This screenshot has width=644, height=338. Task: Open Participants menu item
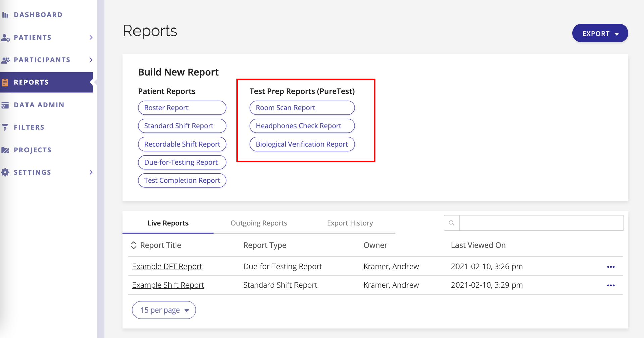(x=42, y=60)
